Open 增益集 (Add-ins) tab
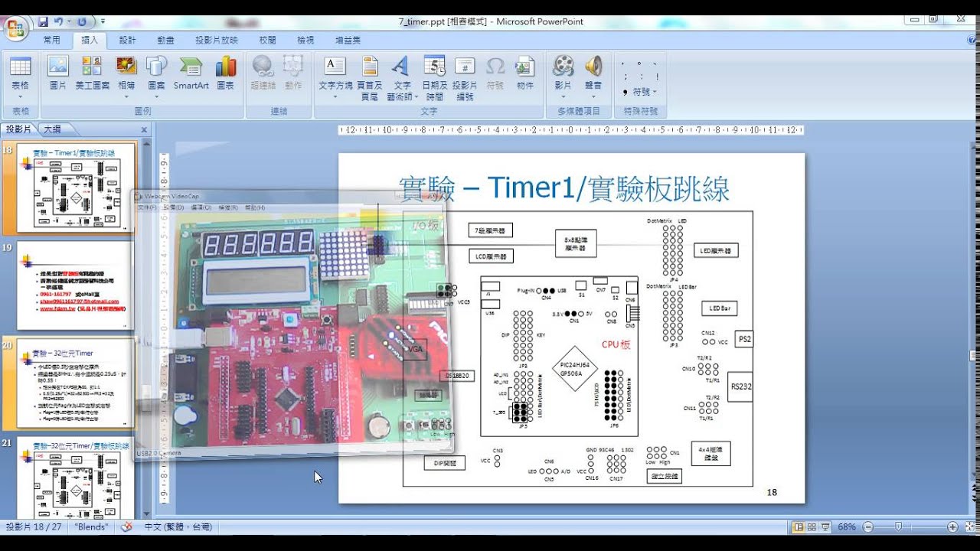This screenshot has width=980, height=551. [x=348, y=41]
